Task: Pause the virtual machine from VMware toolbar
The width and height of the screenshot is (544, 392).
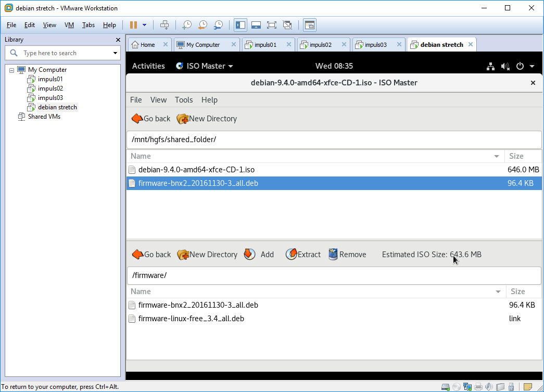Action: (133, 25)
